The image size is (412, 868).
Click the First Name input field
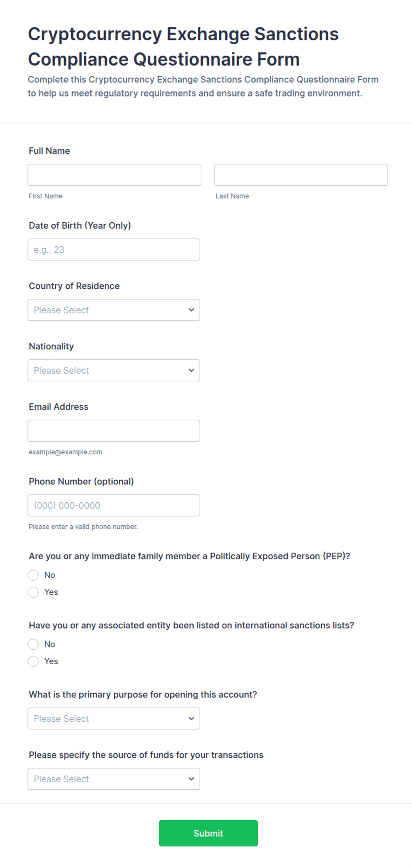[114, 175]
